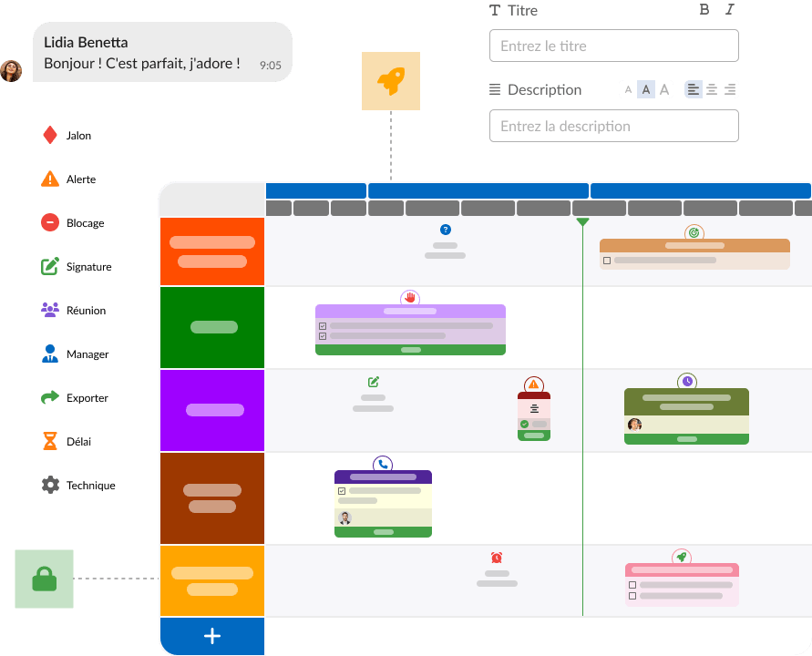Select the orange-red row header

(212, 251)
